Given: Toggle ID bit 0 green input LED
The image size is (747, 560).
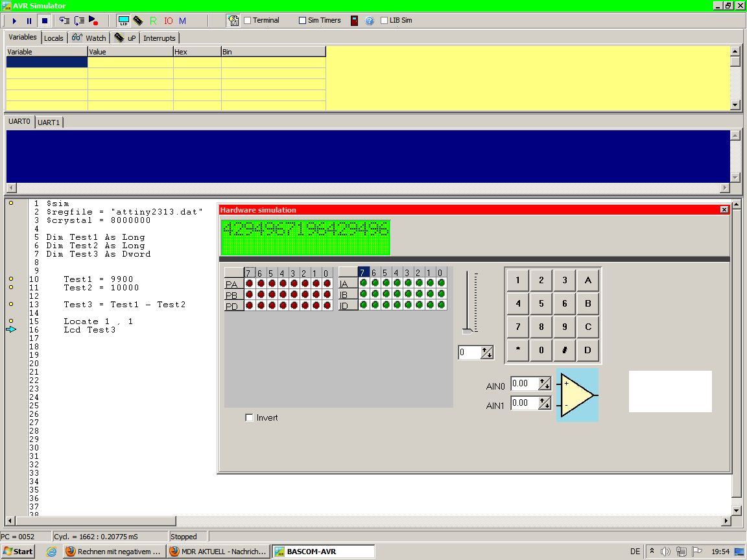Looking at the screenshot, I should (x=441, y=305).
